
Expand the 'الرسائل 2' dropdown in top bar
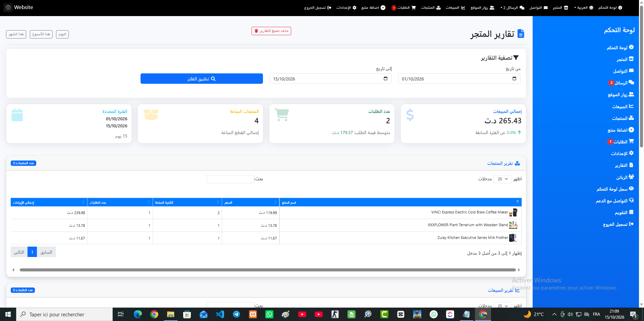512,8
